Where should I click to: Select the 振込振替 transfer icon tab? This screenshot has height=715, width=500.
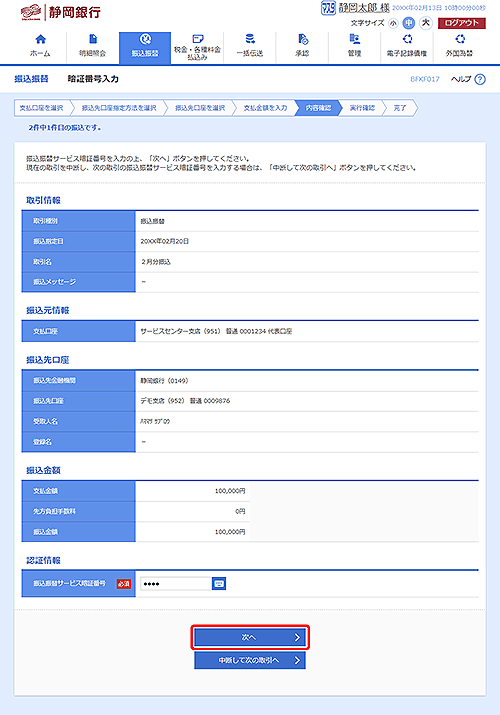[145, 39]
